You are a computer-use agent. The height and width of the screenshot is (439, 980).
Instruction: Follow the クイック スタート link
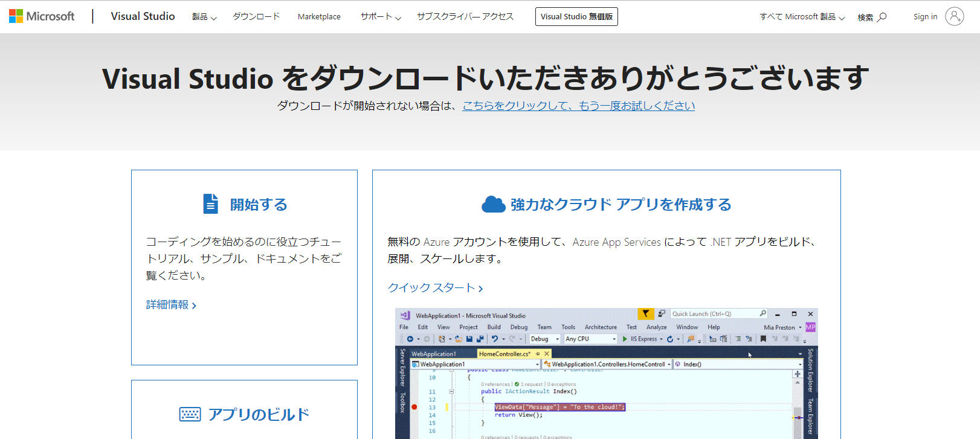click(x=435, y=288)
